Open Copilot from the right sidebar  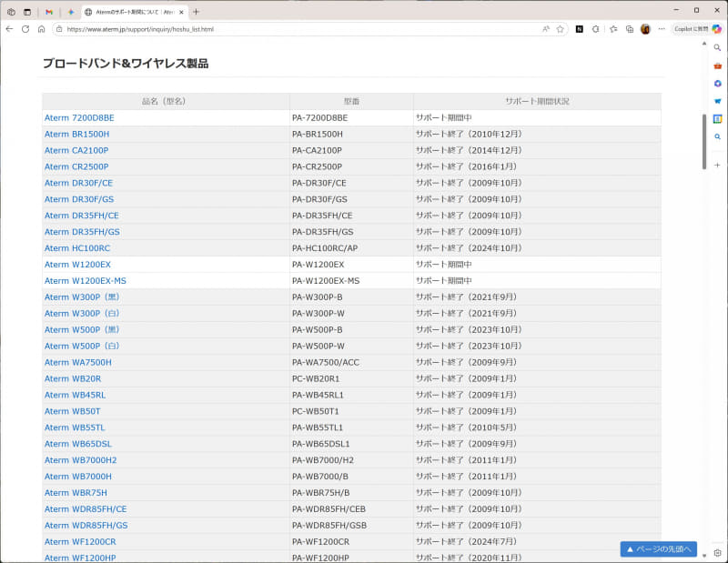point(717,83)
